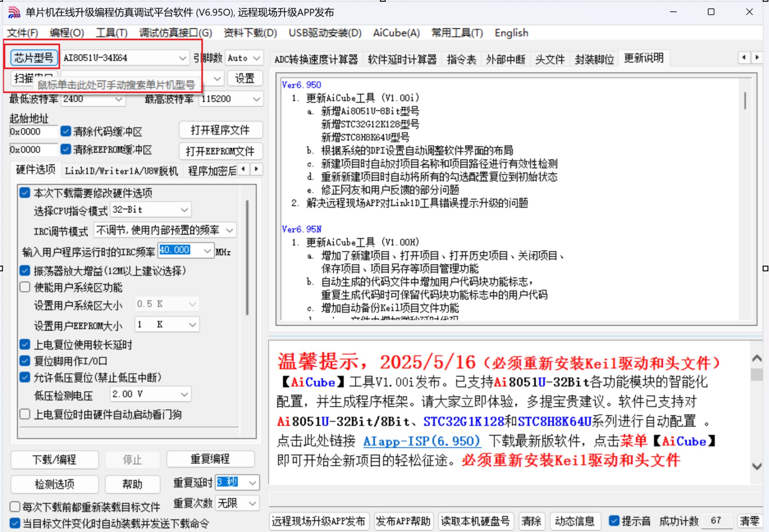Open chip model dropdown AI8051U-34K64

125,58
